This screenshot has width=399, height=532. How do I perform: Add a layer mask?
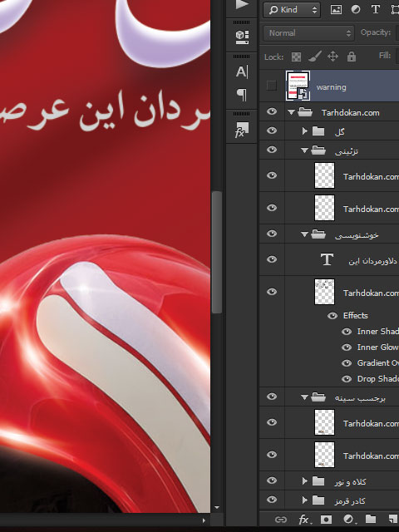(326, 520)
